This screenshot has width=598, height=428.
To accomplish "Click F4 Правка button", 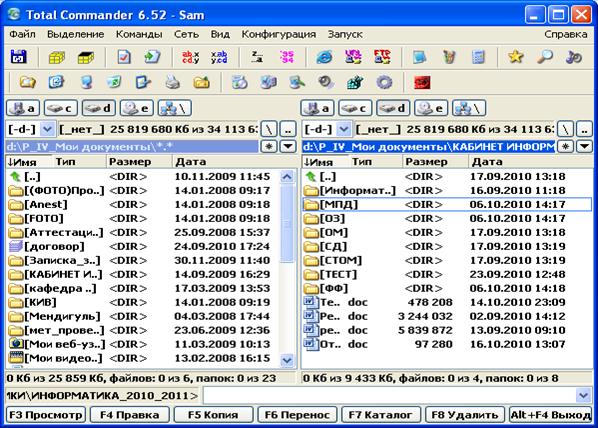I will point(130,415).
